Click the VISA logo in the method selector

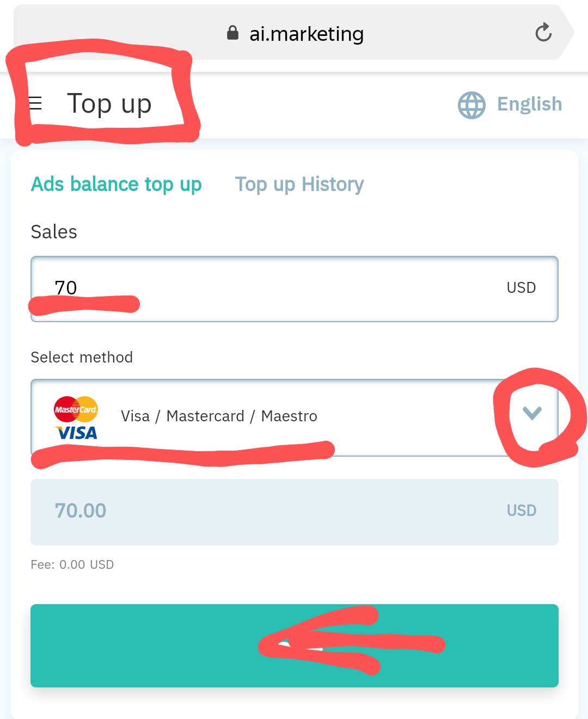tap(76, 433)
